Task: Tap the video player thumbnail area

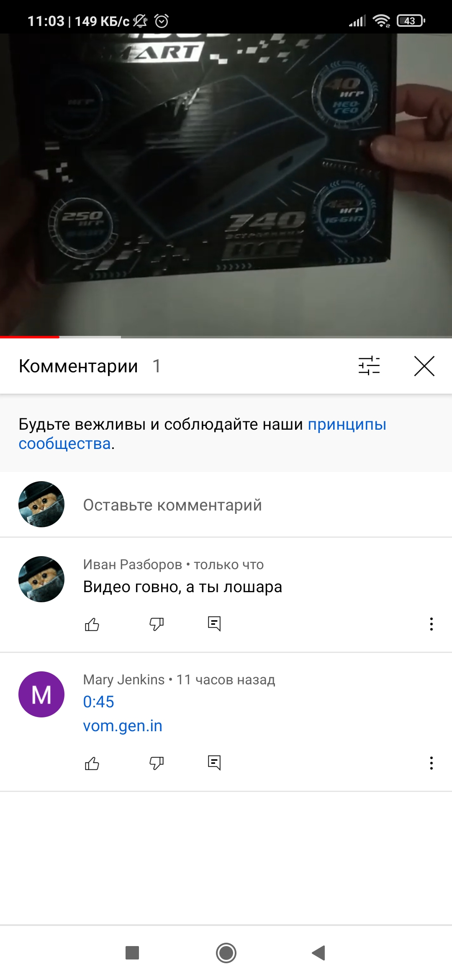Action: point(226,184)
